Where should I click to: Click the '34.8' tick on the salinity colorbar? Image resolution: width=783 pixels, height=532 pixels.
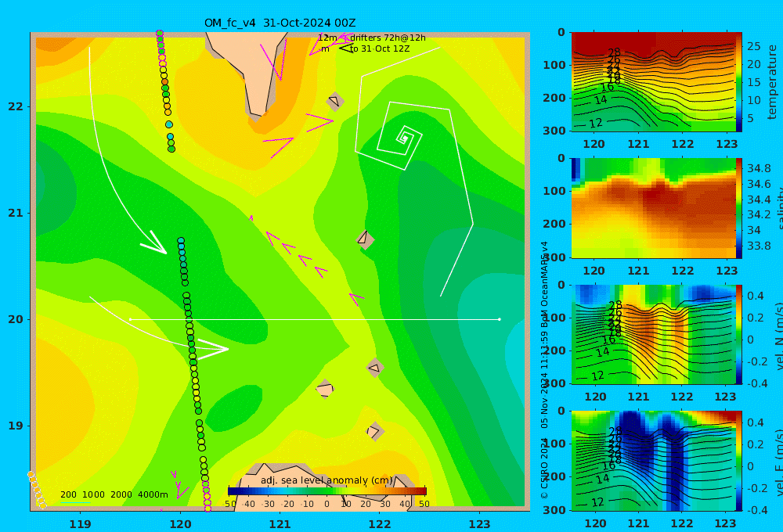pyautogui.click(x=759, y=168)
